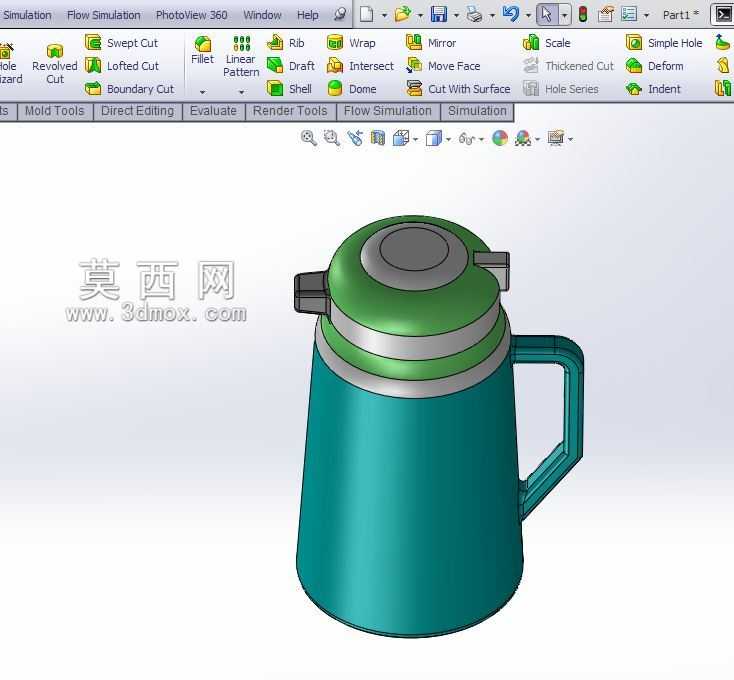Viewport: 734px width, 680px height.
Task: Click the Part1 document title
Action: pyautogui.click(x=681, y=15)
